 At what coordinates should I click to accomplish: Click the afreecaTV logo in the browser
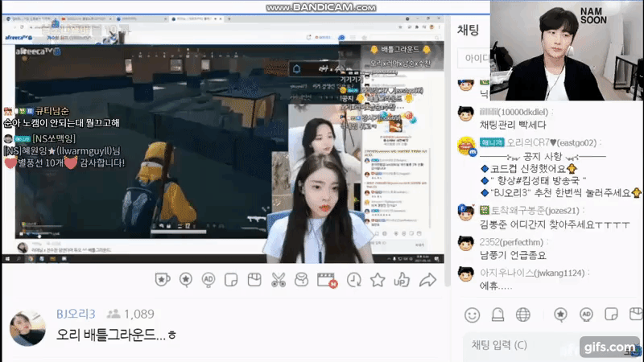click(18, 38)
